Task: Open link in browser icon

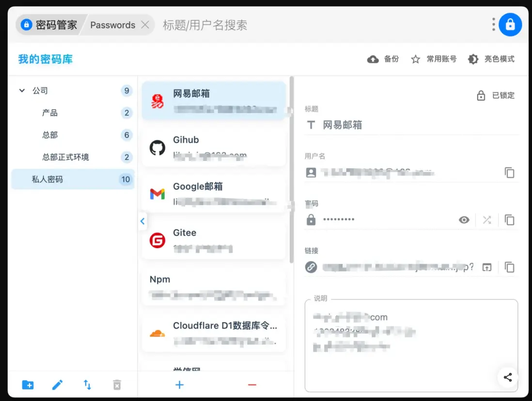Action: 487,267
